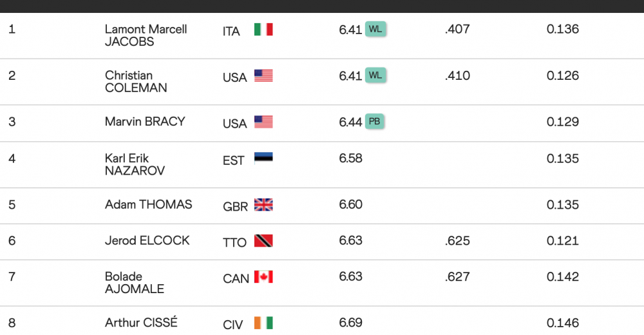Open Lamont Marcell Jacobs athlete profile
The image size is (644, 335).
[146, 35]
